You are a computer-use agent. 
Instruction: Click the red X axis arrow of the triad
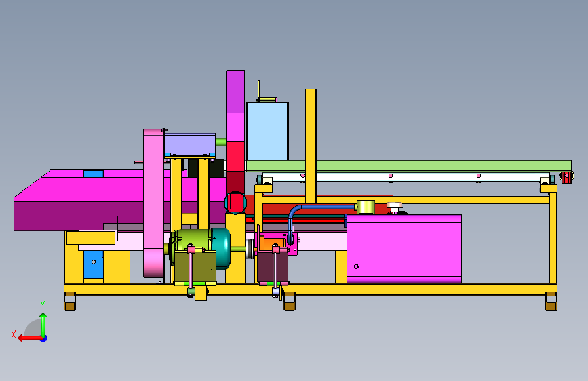click(x=30, y=338)
